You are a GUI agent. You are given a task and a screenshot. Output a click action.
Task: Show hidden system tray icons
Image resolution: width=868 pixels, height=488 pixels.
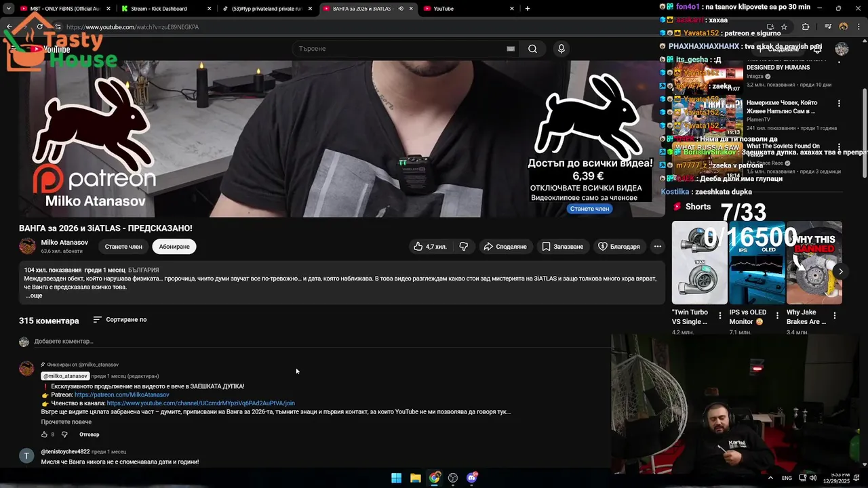pos(770,478)
